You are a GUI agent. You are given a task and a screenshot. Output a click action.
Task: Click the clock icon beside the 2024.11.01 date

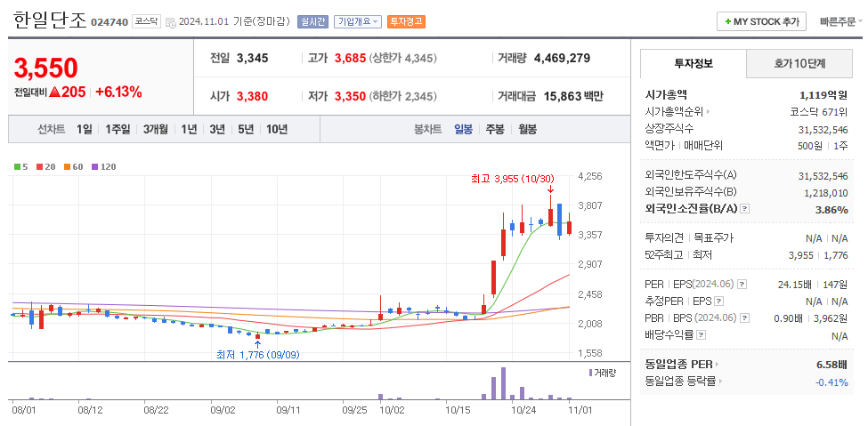(x=171, y=23)
